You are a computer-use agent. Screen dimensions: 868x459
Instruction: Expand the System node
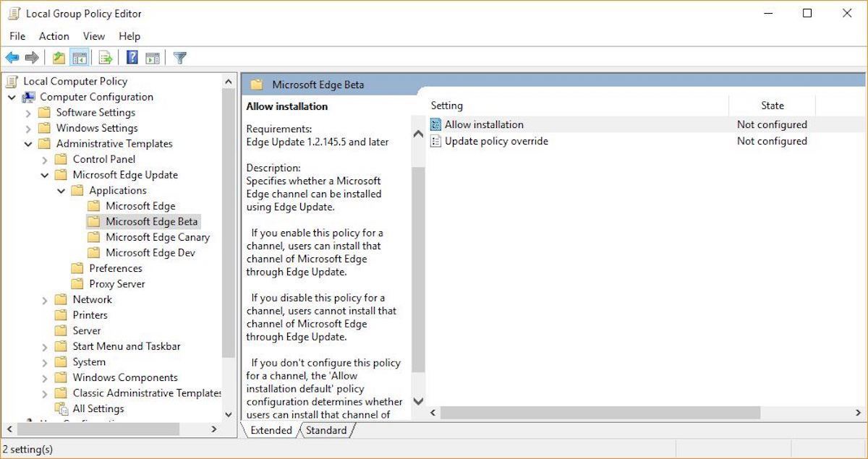(x=45, y=361)
